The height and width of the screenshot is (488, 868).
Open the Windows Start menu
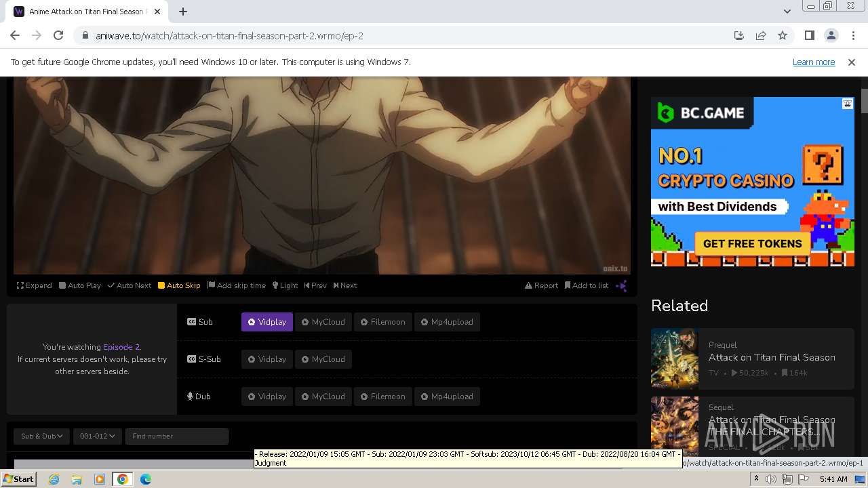pos(18,479)
